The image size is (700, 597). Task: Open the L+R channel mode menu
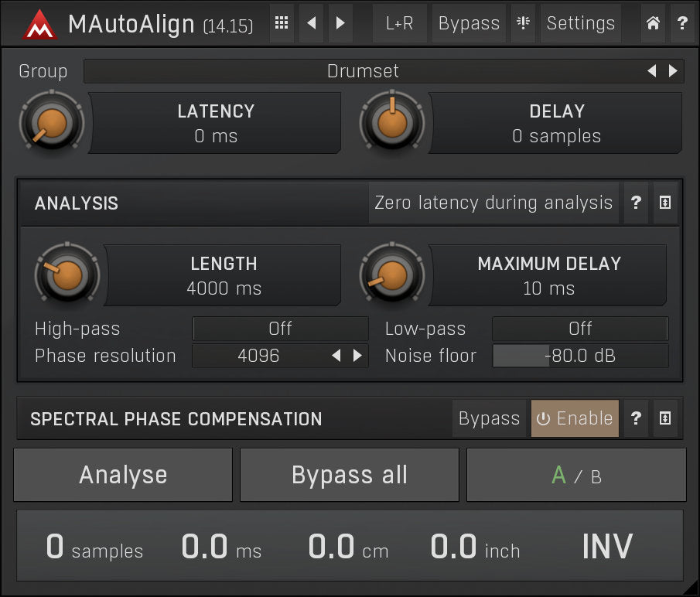tap(399, 23)
